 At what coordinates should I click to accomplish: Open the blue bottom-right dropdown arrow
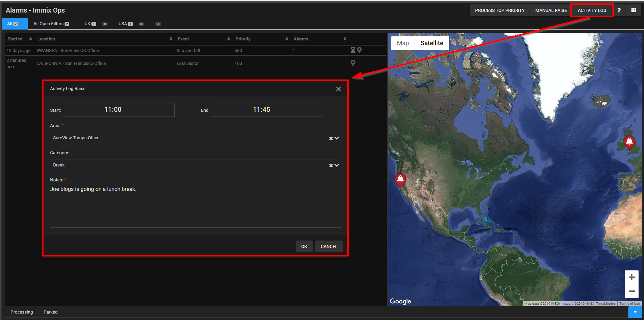[635, 312]
